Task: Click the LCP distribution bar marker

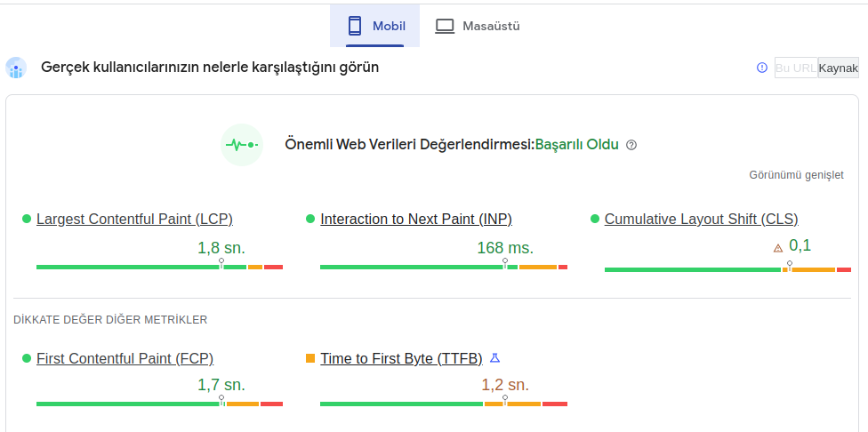Action: coord(221,263)
